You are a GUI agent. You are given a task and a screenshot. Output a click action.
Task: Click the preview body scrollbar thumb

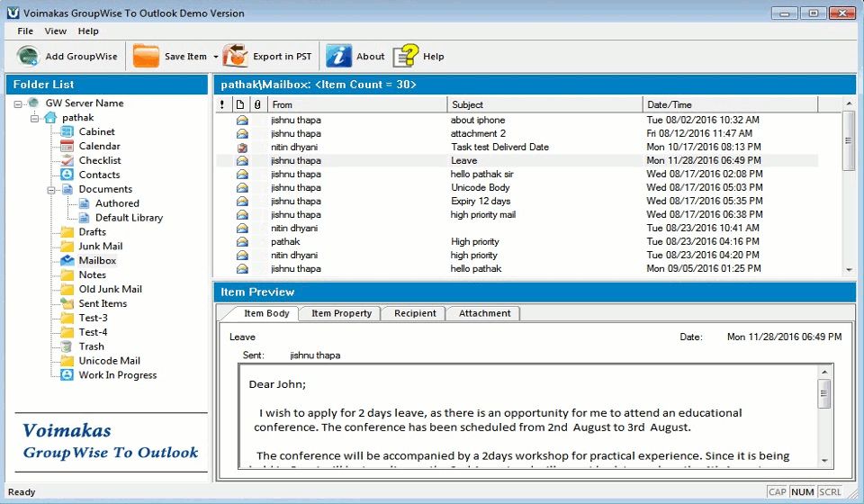[x=824, y=393]
